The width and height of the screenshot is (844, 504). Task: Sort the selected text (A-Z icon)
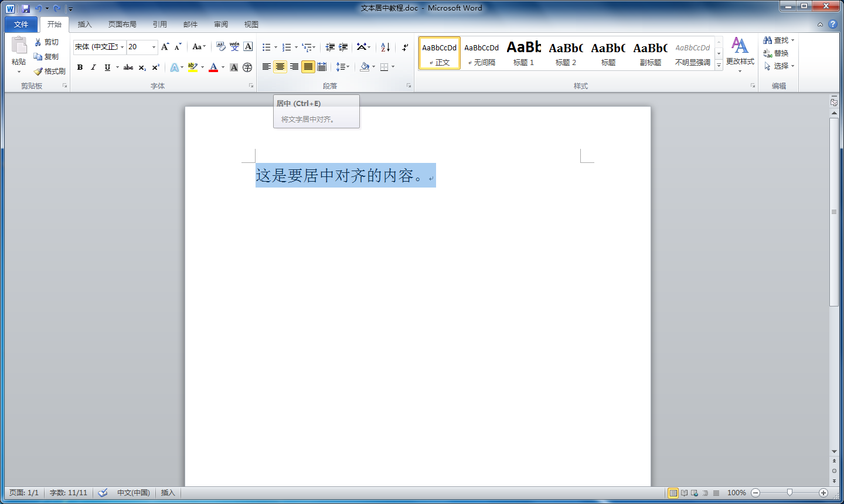point(385,47)
